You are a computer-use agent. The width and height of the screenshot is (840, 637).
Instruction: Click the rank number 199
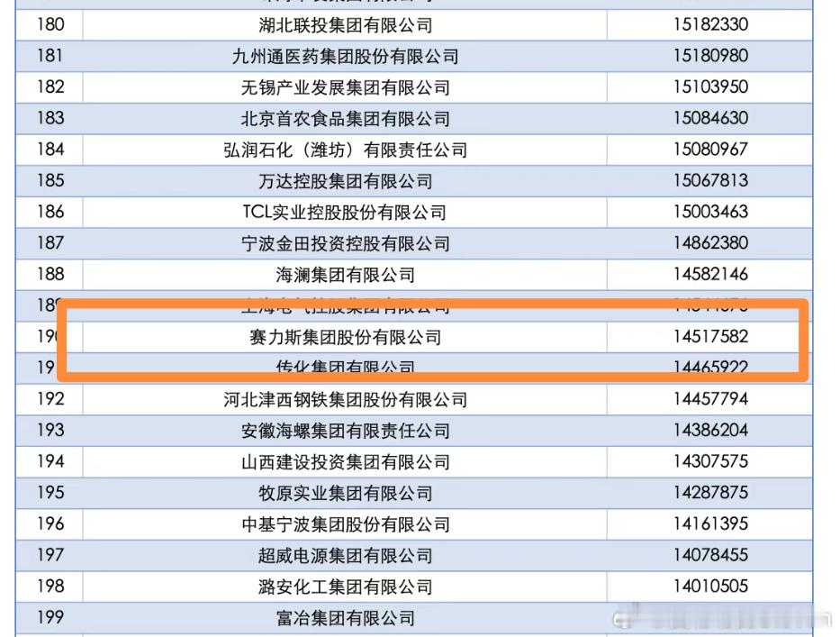[x=51, y=616]
